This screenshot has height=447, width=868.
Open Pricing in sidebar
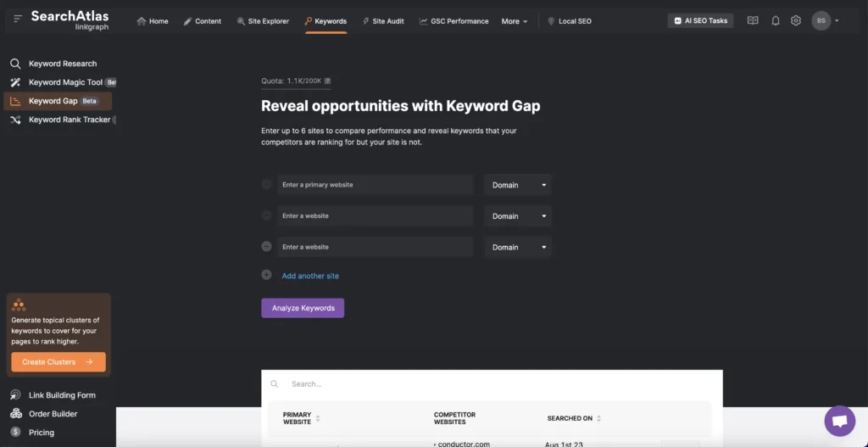(x=42, y=433)
